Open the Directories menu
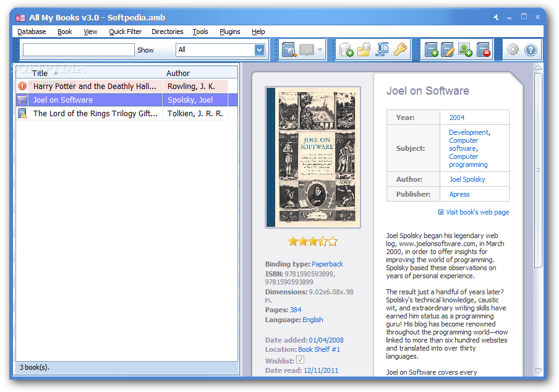This screenshot has height=392, width=559. (167, 32)
